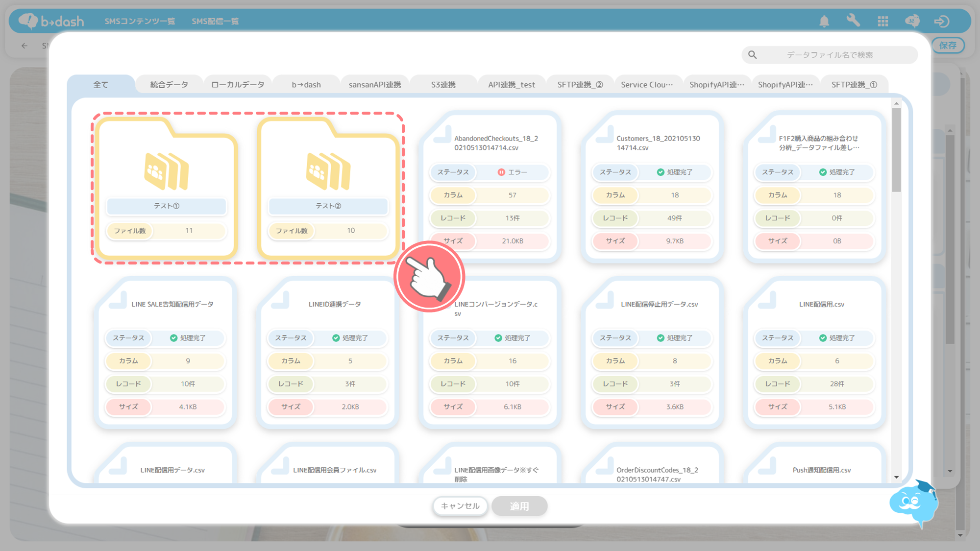Open the notification bell icon
The image size is (980, 551).
coord(824,21)
